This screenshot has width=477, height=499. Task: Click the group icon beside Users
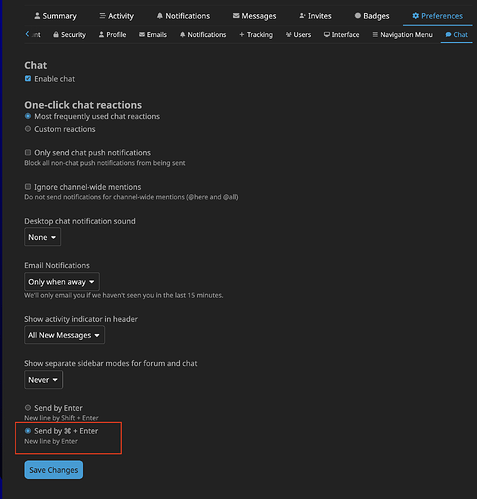click(x=289, y=34)
